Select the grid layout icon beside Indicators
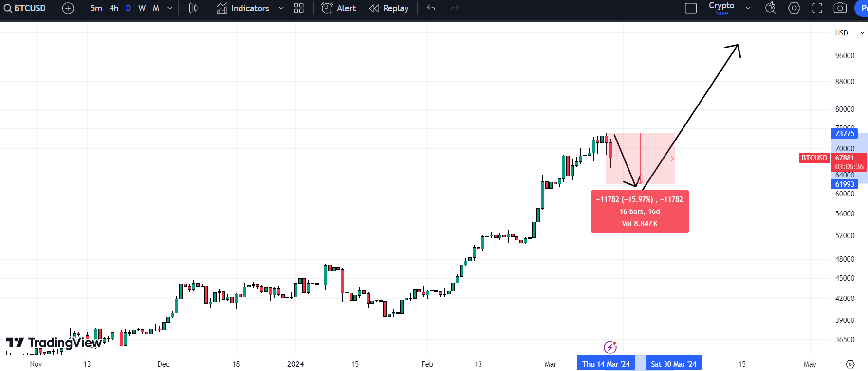This screenshot has height=371, width=868. click(x=298, y=8)
